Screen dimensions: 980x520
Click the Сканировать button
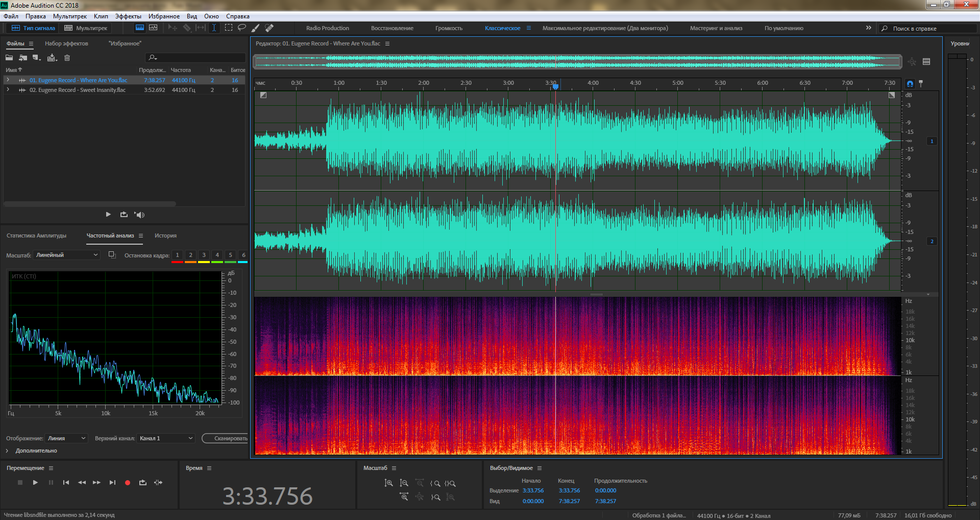click(x=225, y=438)
